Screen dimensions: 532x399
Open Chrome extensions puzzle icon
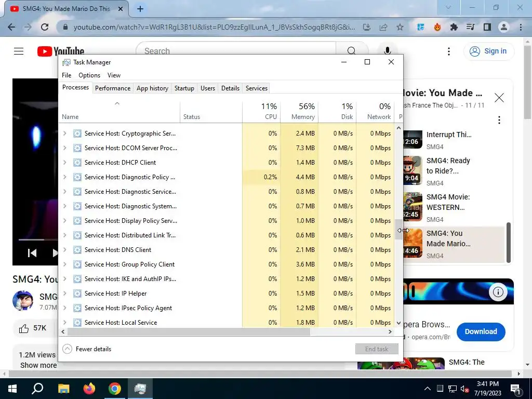click(x=454, y=27)
